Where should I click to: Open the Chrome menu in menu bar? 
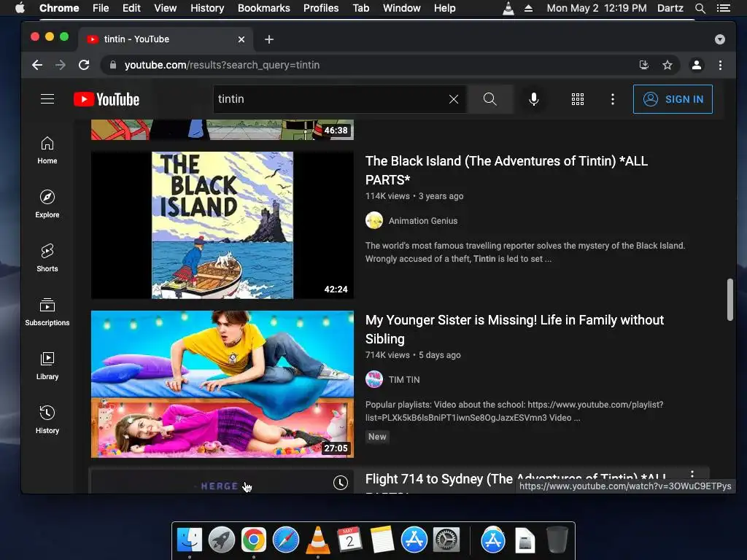(59, 8)
